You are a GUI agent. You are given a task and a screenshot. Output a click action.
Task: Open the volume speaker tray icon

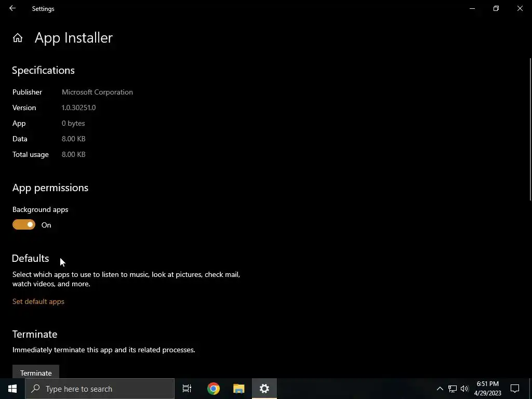[x=465, y=389]
